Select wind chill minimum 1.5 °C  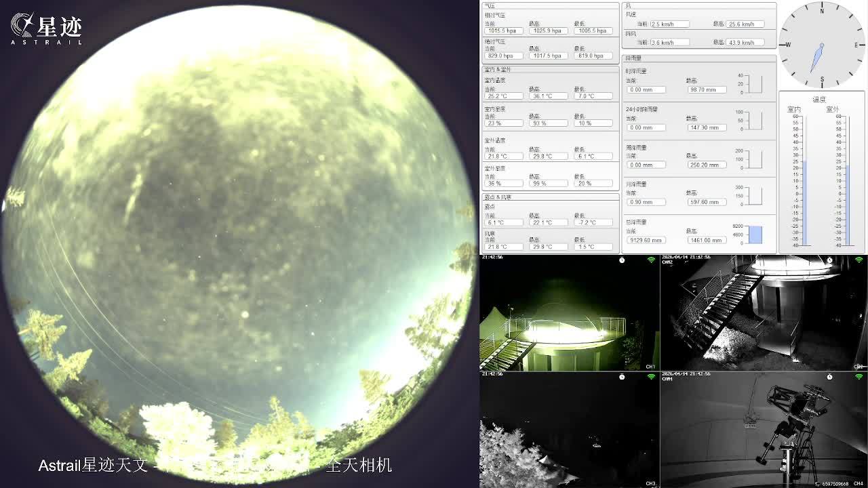593,247
